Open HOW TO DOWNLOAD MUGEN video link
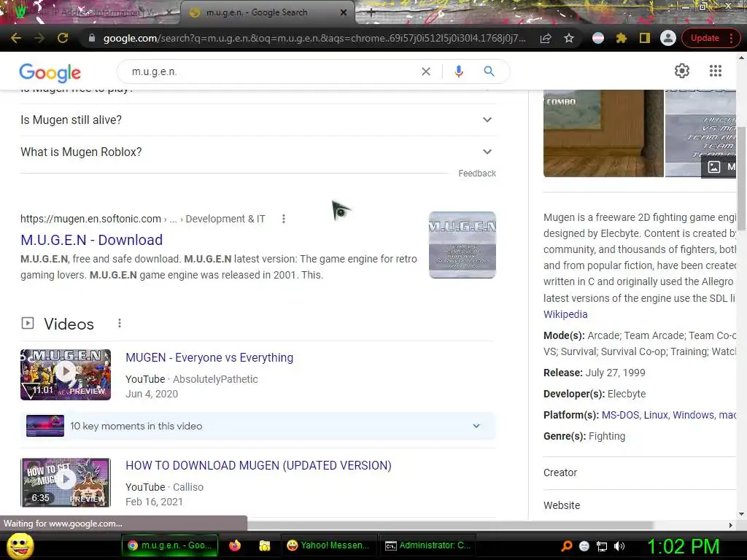 (258, 465)
